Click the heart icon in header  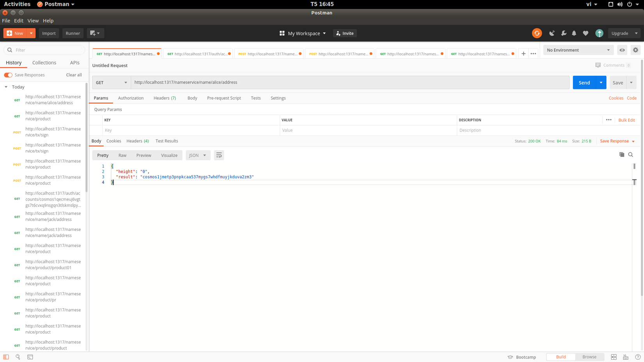[x=585, y=33]
